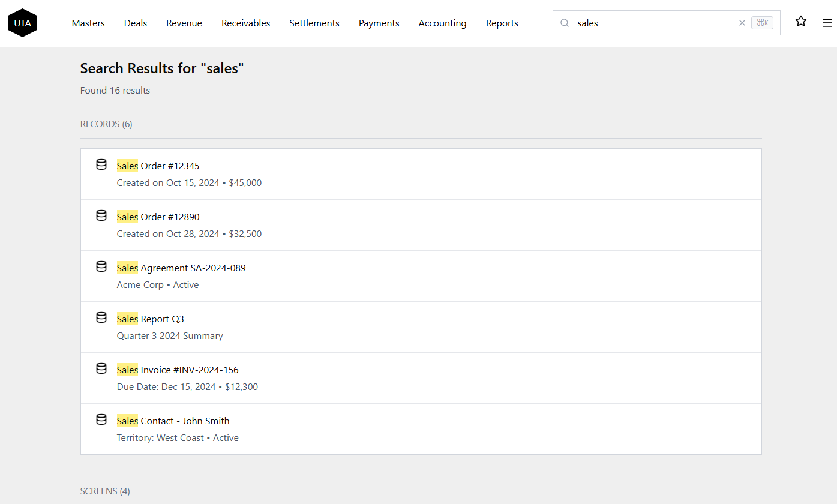Click the database icon beside Sales Report Q3
Viewport: 837px width, 504px height.
coord(101,317)
